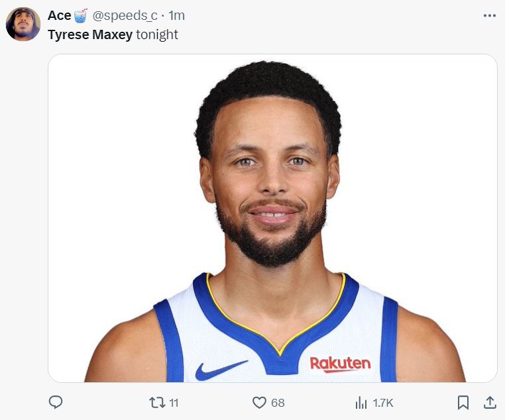Open the "Ace" display name link
The width and height of the screenshot is (505, 420).
[x=59, y=15]
